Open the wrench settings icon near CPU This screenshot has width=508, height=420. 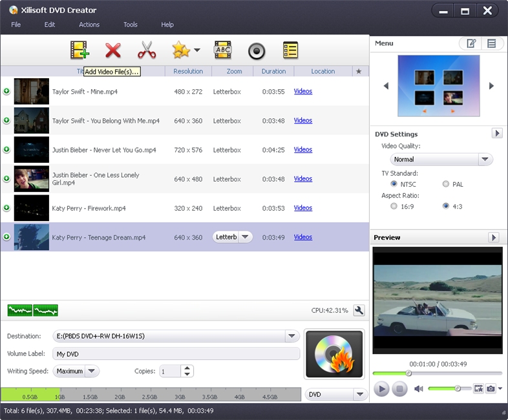click(359, 311)
